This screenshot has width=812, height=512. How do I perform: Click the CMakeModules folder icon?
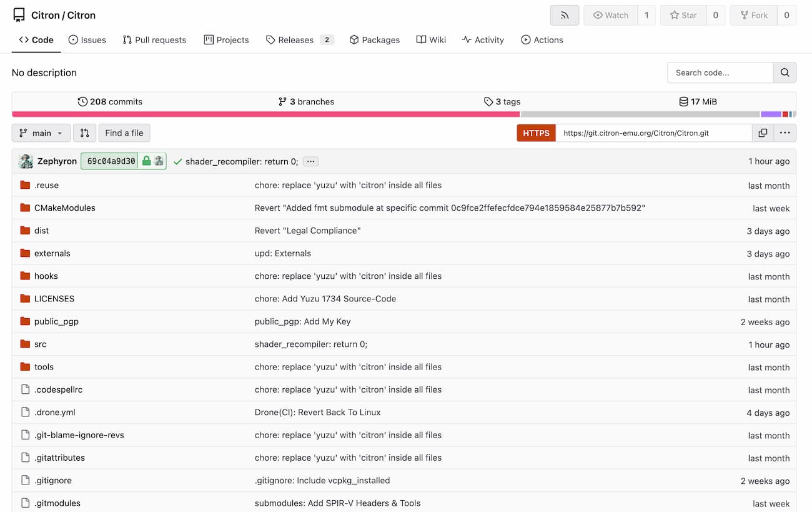click(x=25, y=208)
